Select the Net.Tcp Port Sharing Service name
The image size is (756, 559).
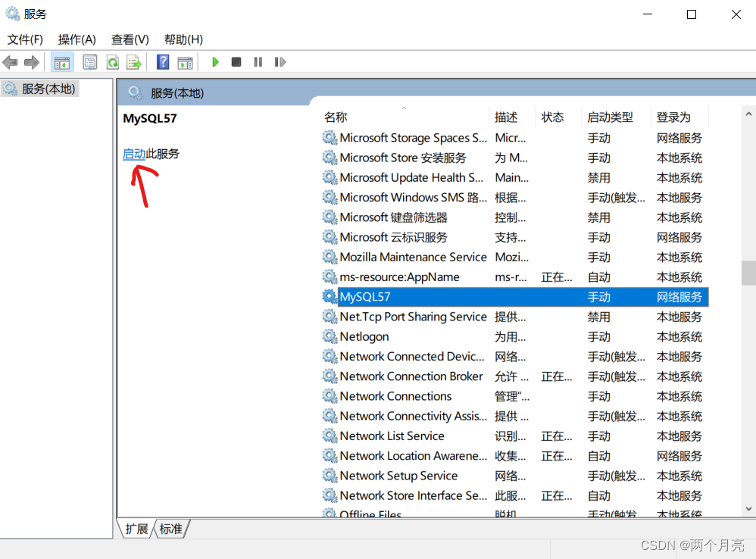click(x=413, y=317)
